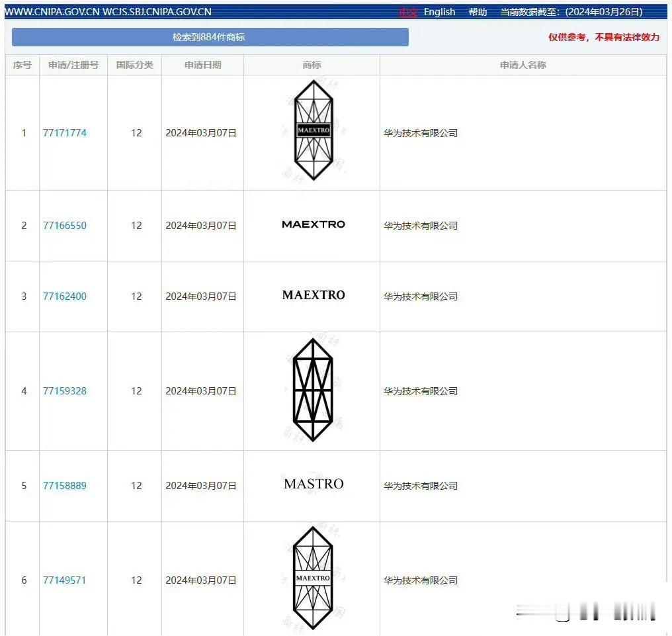Click class 12 in row 3
672x636 pixels.
(136, 296)
